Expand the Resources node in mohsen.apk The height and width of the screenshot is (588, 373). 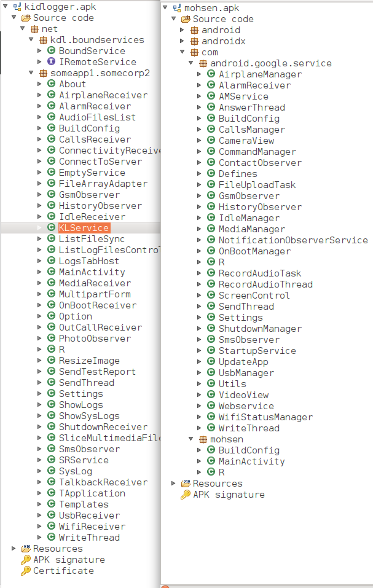coord(173,484)
